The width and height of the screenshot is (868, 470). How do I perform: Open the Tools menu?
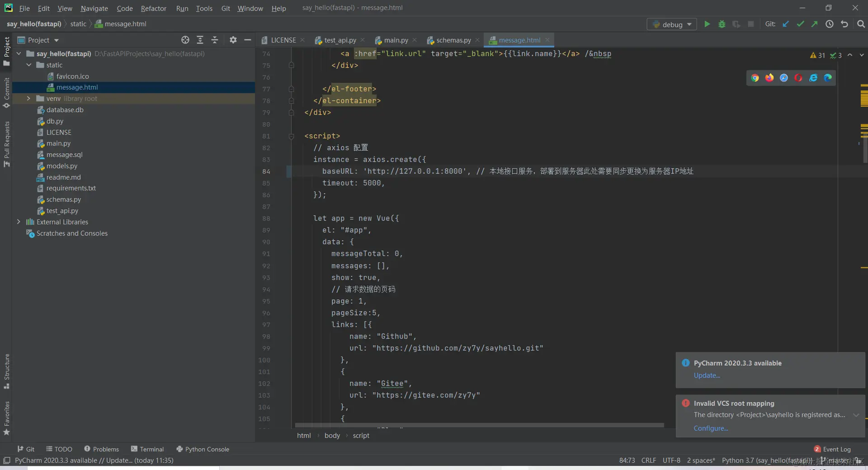coord(204,8)
